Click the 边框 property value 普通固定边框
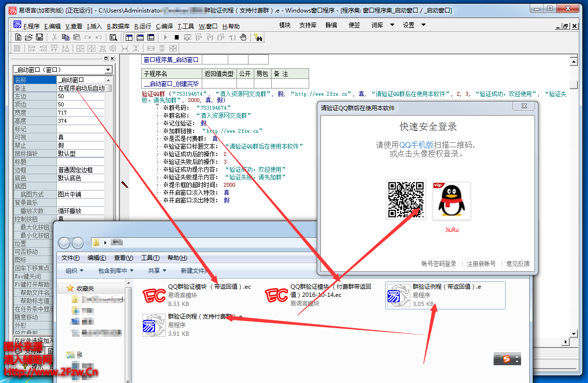 coord(80,170)
